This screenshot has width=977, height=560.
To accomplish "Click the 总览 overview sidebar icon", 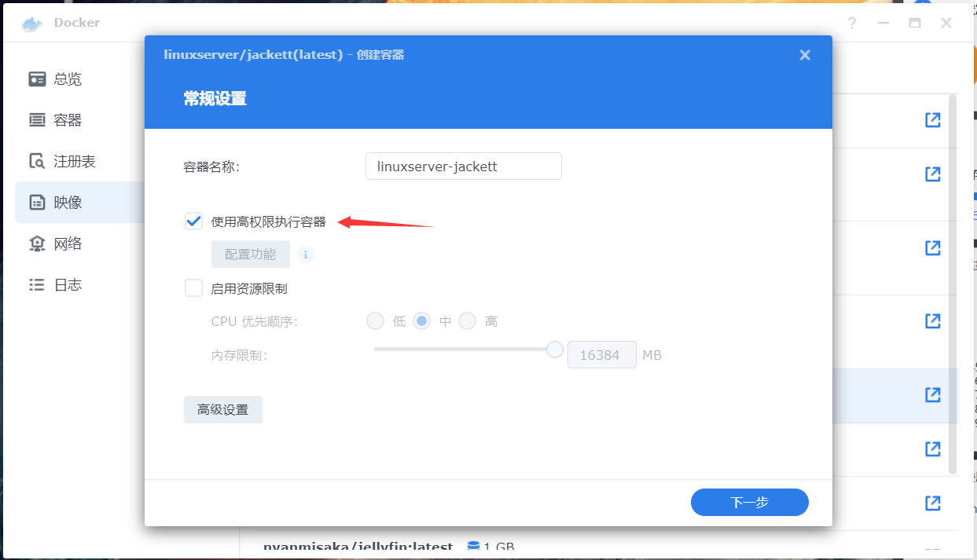I will (37, 79).
